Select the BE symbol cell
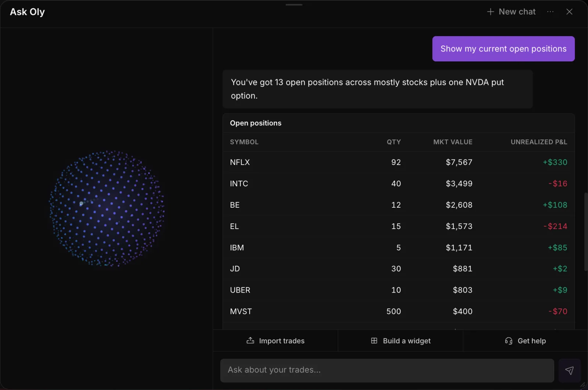Image resolution: width=588 pixels, height=390 pixels. coord(235,205)
